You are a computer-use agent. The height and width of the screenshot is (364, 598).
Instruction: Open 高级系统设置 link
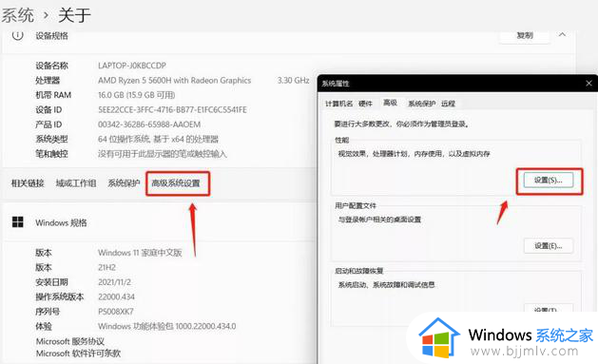176,183
